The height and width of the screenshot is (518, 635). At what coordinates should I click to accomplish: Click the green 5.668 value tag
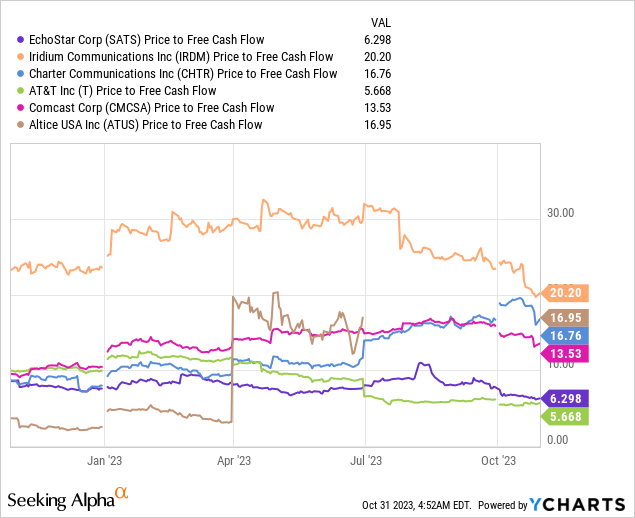point(568,415)
